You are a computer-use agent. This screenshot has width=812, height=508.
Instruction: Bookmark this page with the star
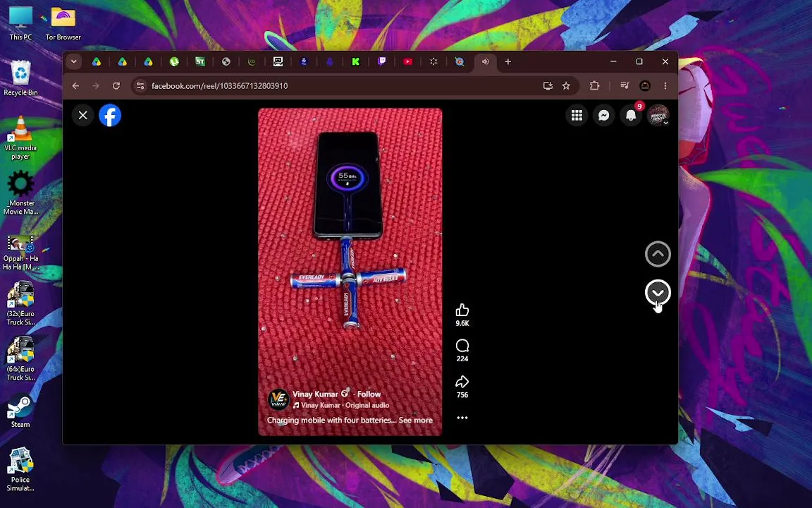pos(566,85)
